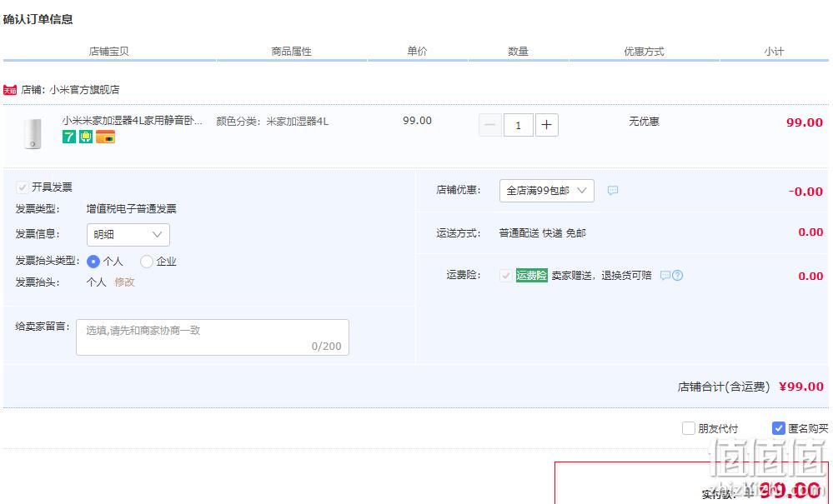This screenshot has height=504, width=833.
Task: Click the shop name 小米官方旗舰店
Action: click(84, 90)
